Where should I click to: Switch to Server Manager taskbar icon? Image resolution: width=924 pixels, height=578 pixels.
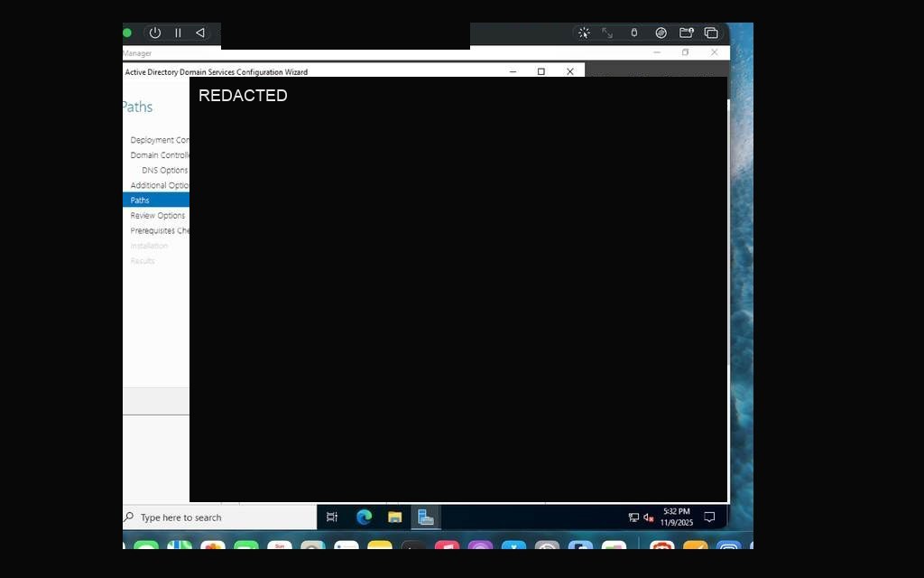(426, 517)
